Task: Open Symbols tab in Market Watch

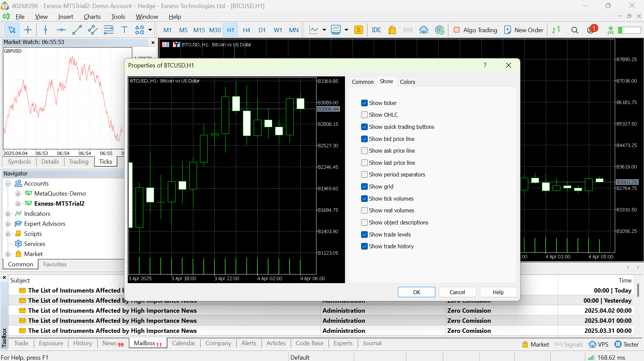Action: [19, 162]
